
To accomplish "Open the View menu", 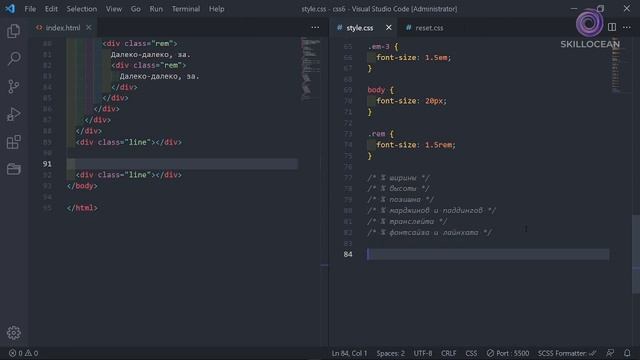I will tap(113, 9).
